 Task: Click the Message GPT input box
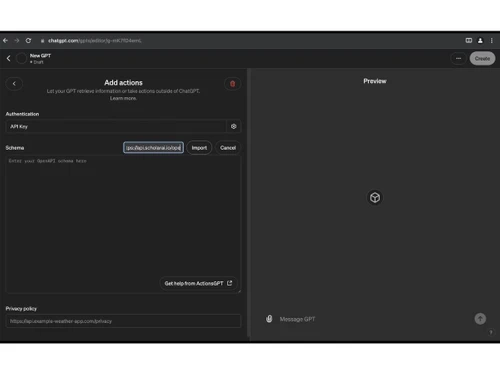[x=373, y=319]
